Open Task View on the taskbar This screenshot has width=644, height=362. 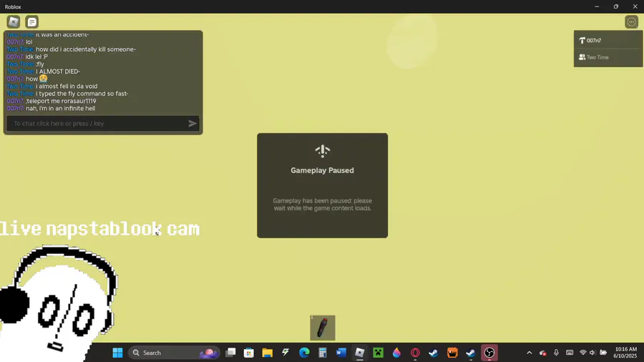[x=230, y=353]
